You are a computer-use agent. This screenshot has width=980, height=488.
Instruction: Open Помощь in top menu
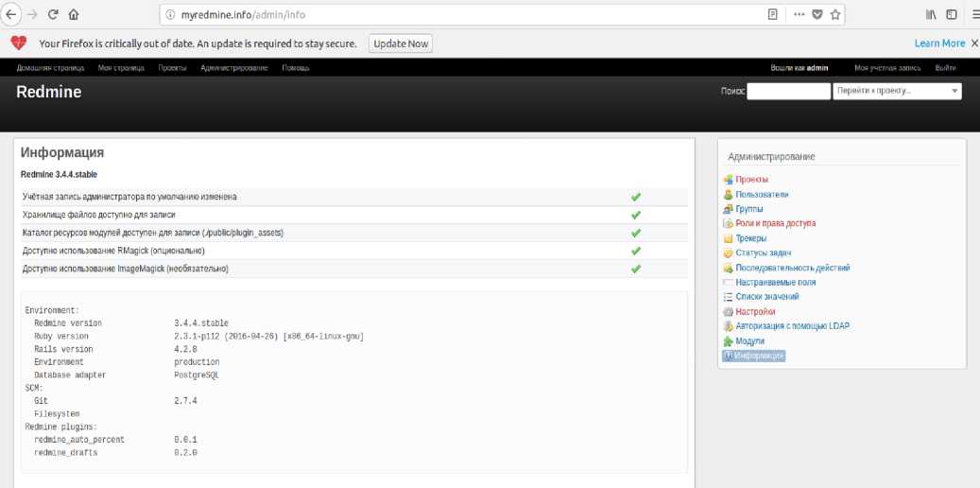[x=296, y=67]
